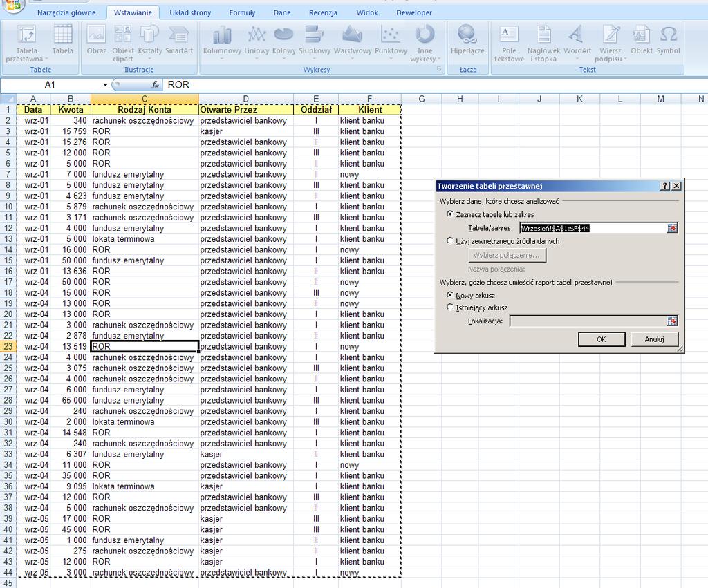This screenshot has width=708, height=588.
Task: Select column C header
Action: coord(145,98)
